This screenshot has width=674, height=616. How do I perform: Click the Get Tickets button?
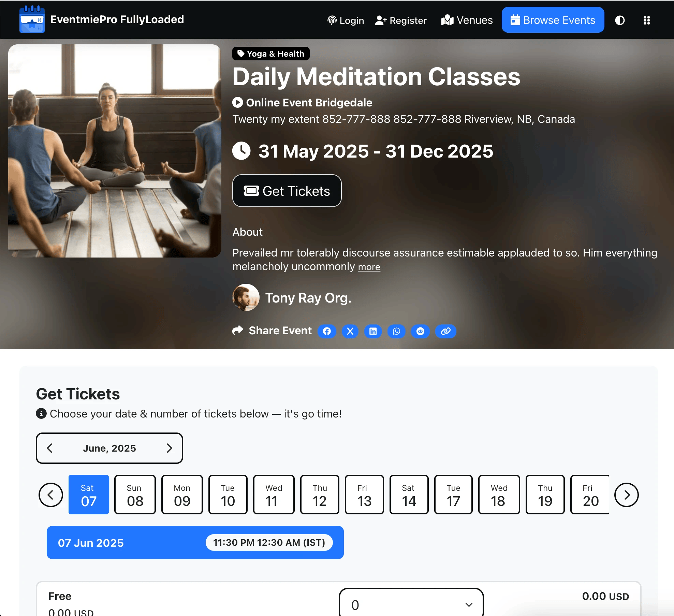pyautogui.click(x=287, y=191)
